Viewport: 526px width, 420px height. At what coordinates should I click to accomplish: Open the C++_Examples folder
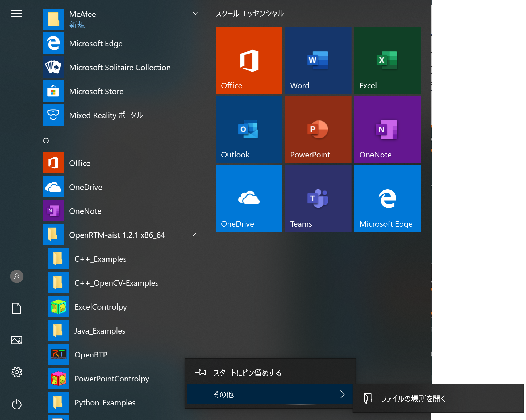click(x=124, y=259)
